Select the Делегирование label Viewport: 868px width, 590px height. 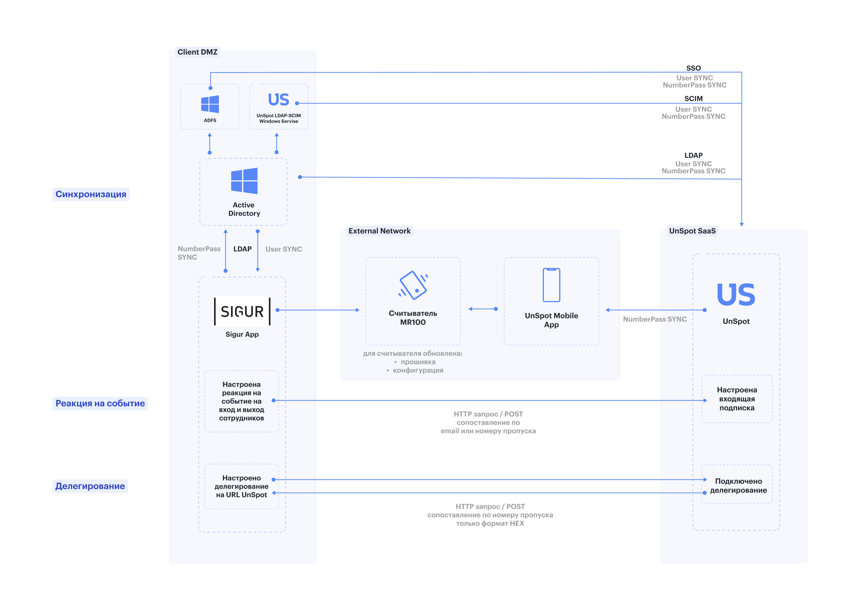pyautogui.click(x=90, y=486)
